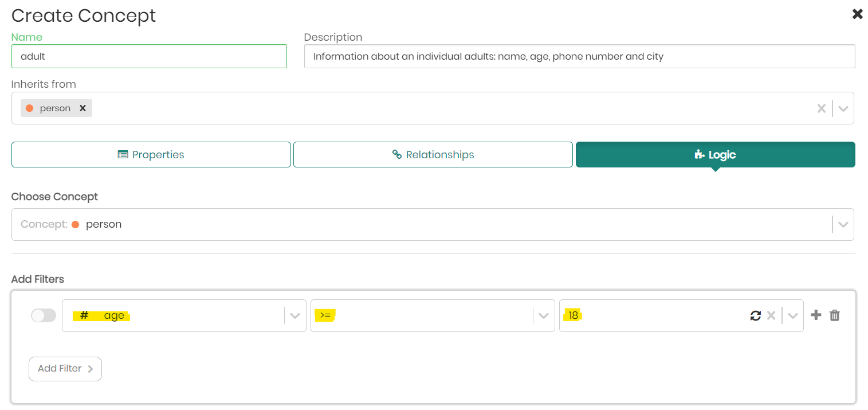
Task: Clear the filter value 18
Action: 771,315
